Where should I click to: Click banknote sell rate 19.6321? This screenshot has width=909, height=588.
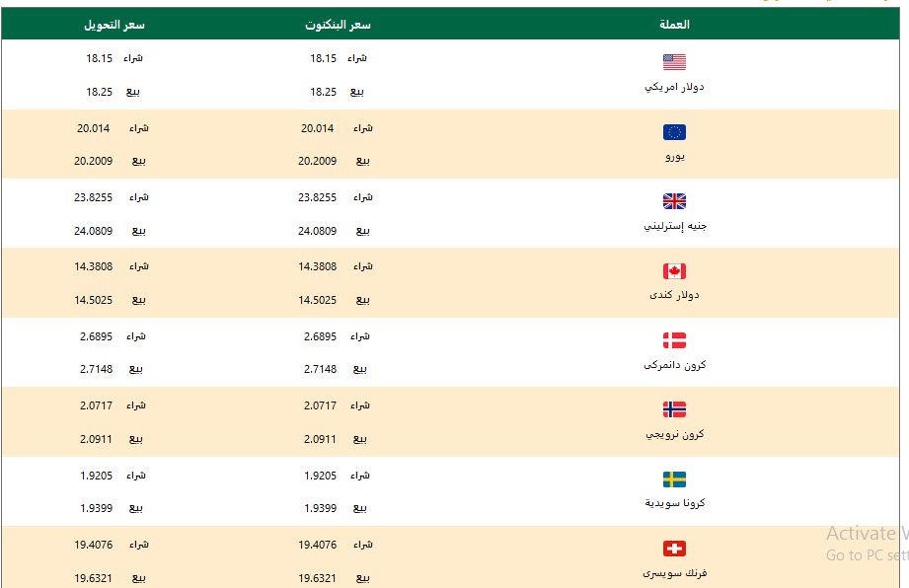pos(317,578)
